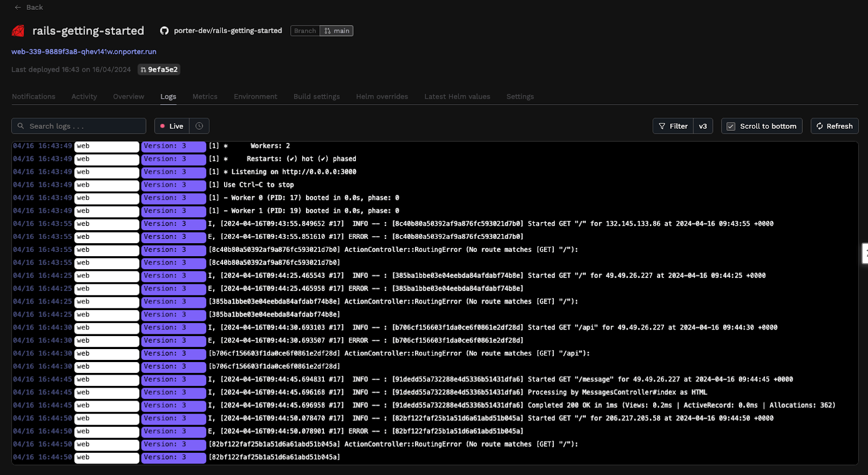
Task: Select the Logs tab
Action: [168, 97]
